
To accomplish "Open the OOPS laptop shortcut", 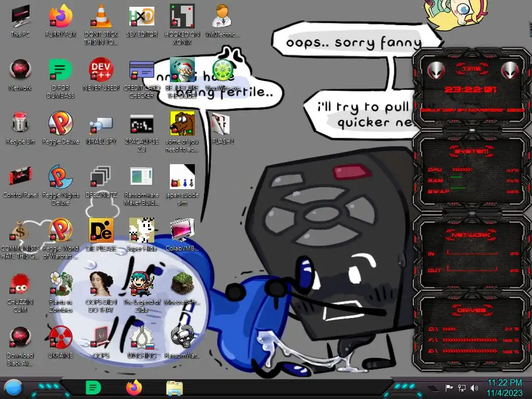I will click(x=101, y=342).
